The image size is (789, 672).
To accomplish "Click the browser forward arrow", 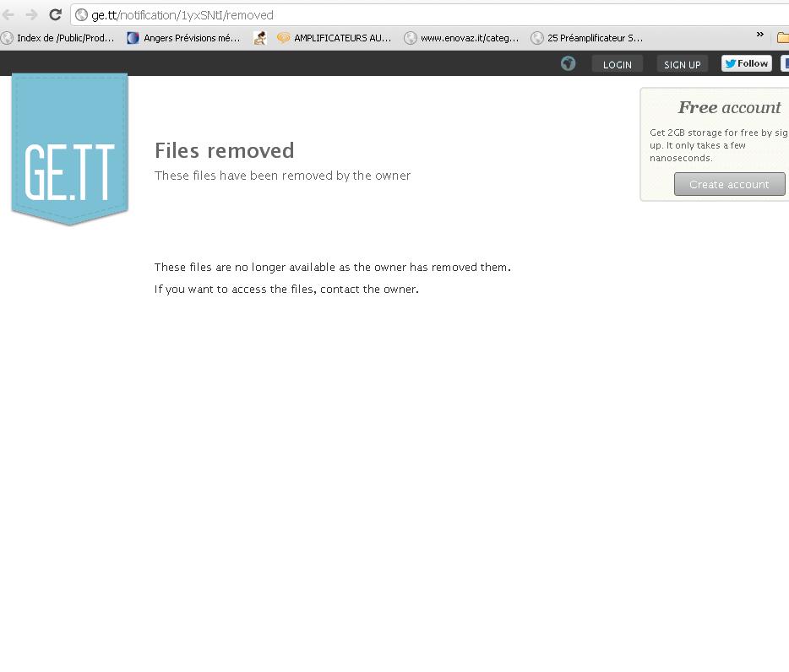I will [32, 14].
